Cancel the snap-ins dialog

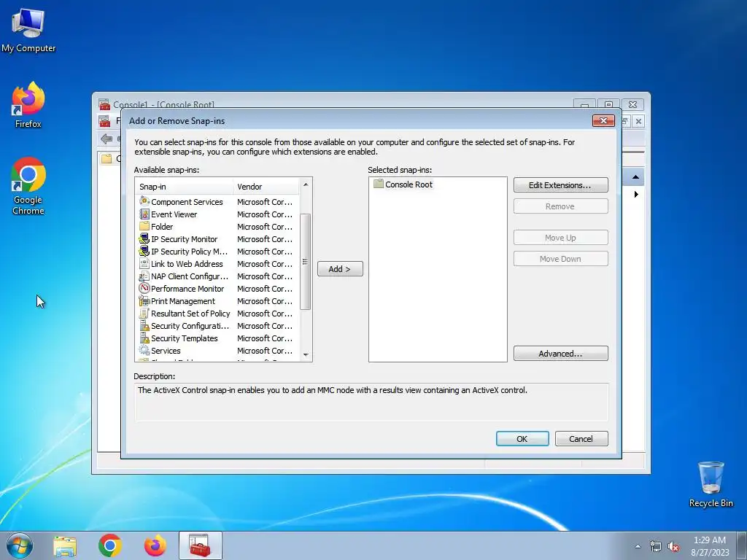coord(581,438)
